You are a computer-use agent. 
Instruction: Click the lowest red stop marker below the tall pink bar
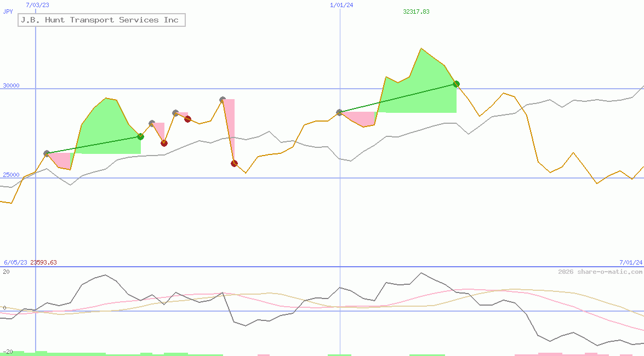click(x=234, y=163)
